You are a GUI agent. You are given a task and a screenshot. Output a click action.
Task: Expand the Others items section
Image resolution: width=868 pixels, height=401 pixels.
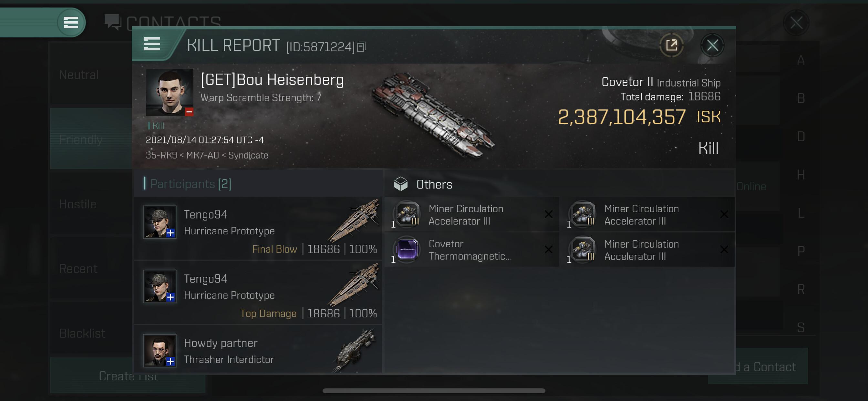tap(434, 184)
